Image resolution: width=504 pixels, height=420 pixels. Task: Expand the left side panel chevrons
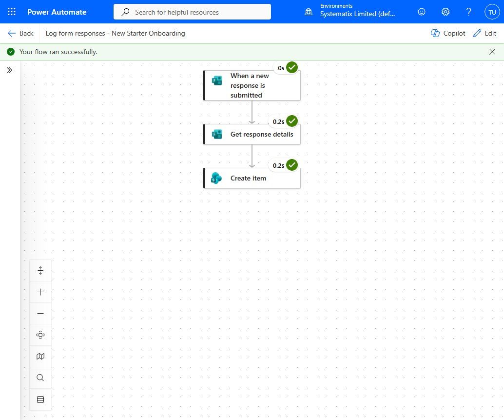tap(10, 70)
